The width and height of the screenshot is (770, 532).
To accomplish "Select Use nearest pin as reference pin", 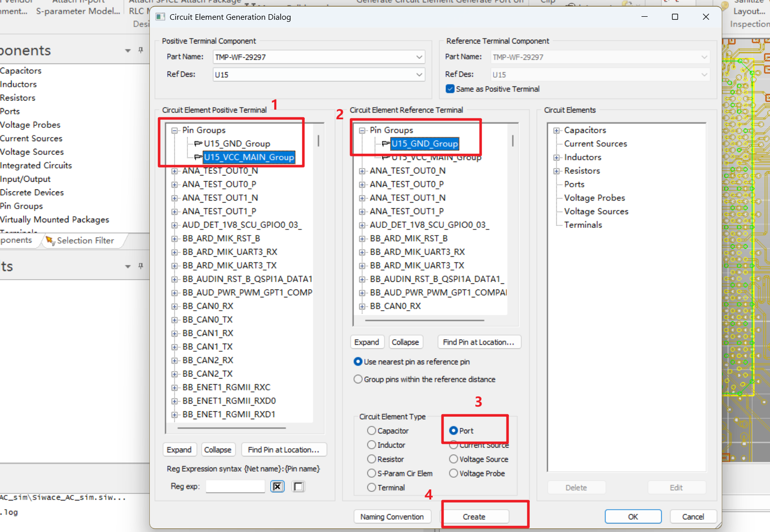I will click(x=358, y=361).
